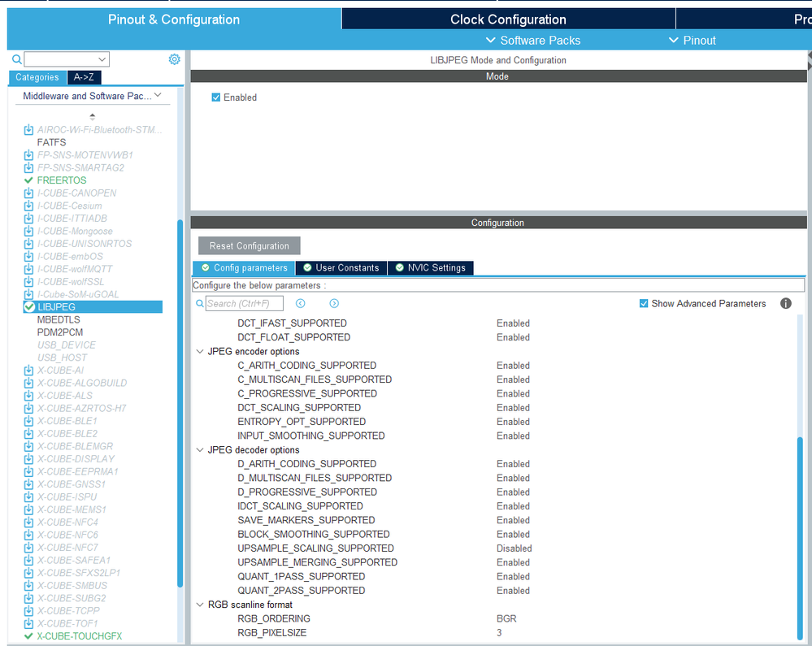812x646 pixels.
Task: Collapse JPEG encoder options group
Action: click(200, 352)
